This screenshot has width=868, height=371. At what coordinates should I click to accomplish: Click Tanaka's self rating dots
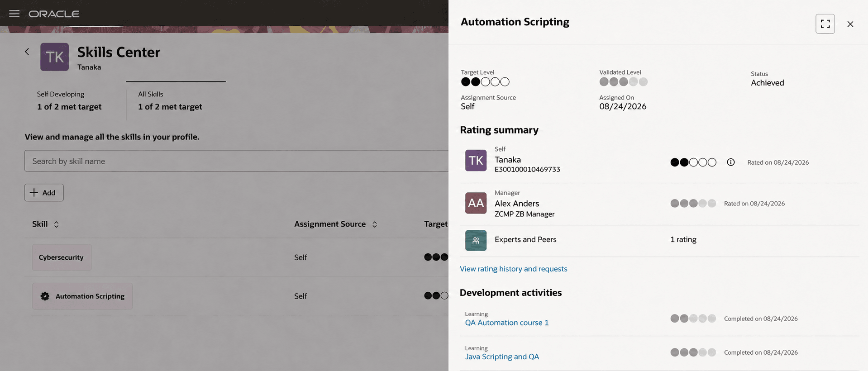[x=693, y=162]
